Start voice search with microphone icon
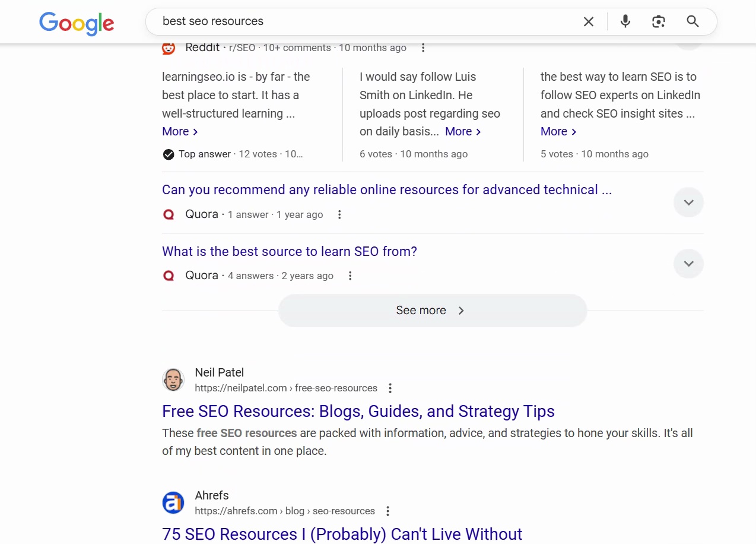This screenshot has height=544, width=756. [x=625, y=22]
